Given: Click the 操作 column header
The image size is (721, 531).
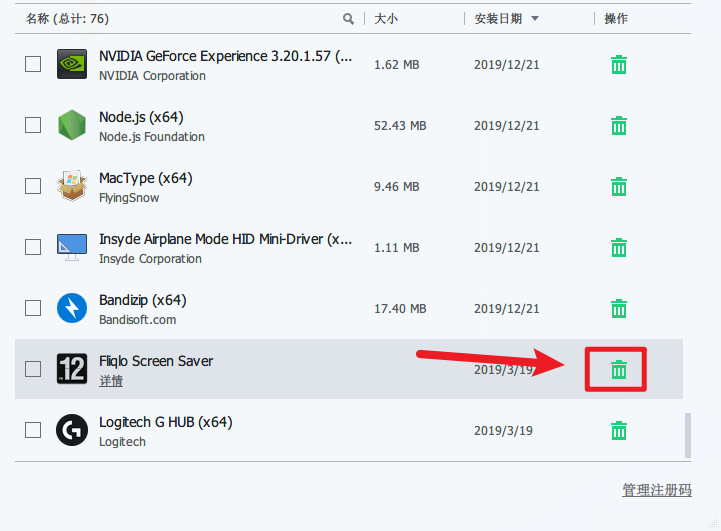Looking at the screenshot, I should [616, 19].
